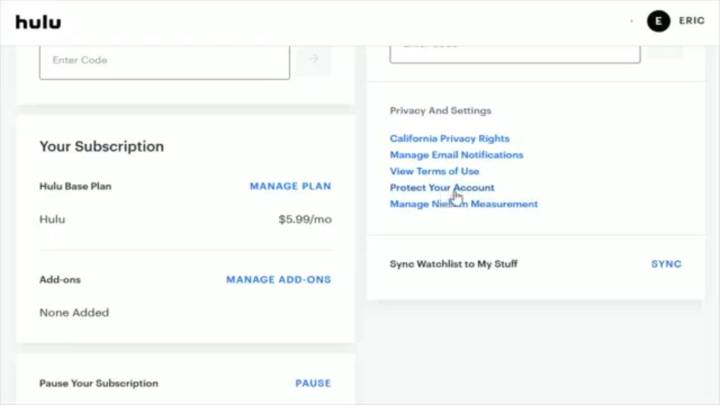This screenshot has height=405, width=720.
Task: Click the submit button beside right code field
Action: (665, 51)
